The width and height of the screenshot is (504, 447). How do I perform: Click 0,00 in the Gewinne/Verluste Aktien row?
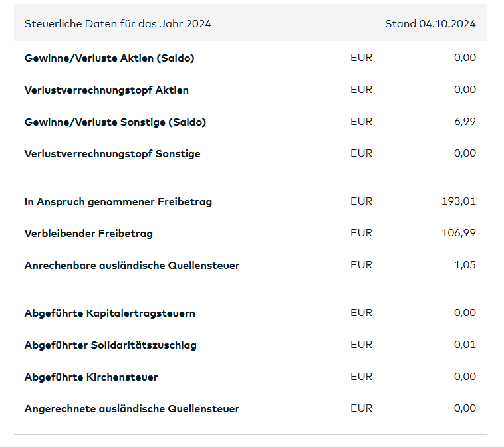click(x=465, y=58)
